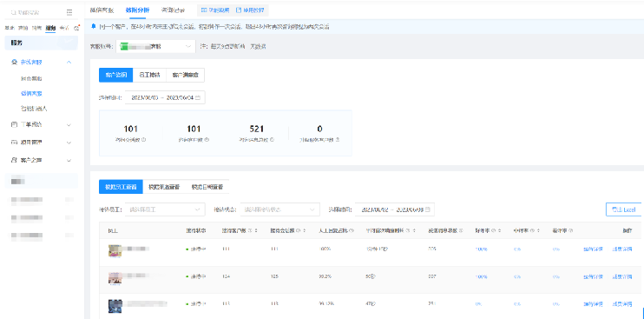644x319 pixels.
Task: Open the smart robot submenu item
Action: click(35, 109)
